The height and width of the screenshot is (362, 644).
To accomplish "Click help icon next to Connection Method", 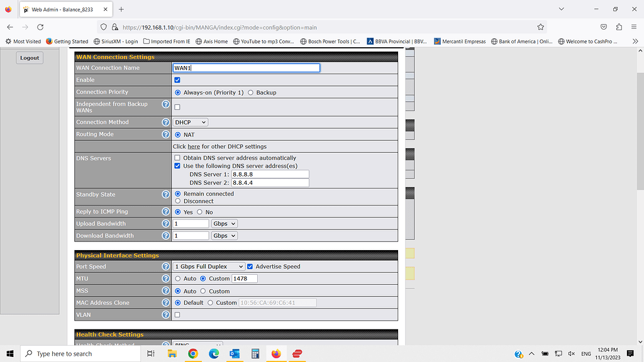I will click(x=165, y=123).
